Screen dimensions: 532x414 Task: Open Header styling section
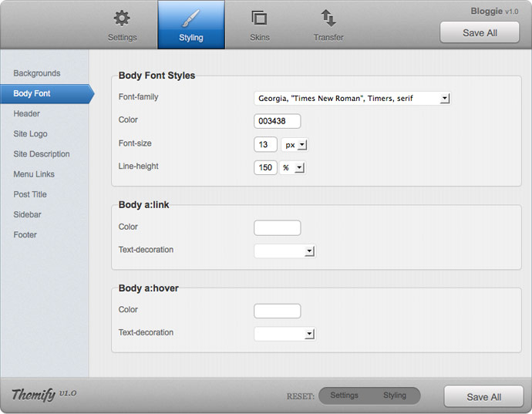(26, 113)
